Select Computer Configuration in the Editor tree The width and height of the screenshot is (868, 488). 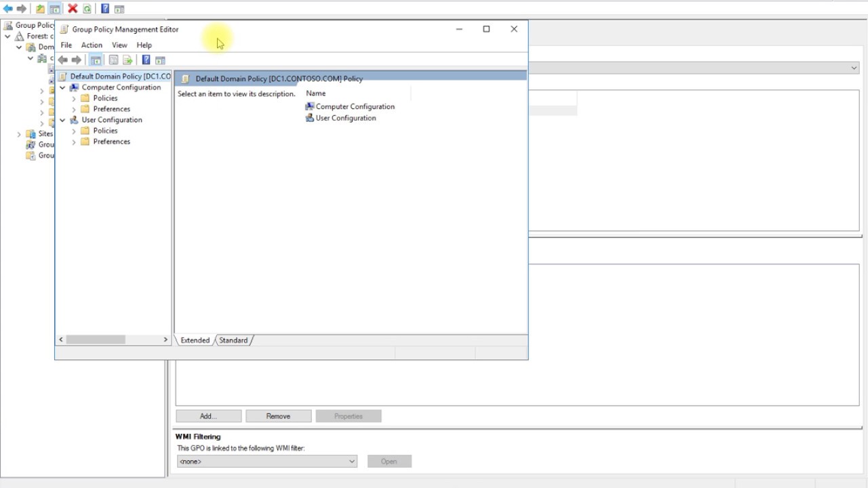[121, 87]
